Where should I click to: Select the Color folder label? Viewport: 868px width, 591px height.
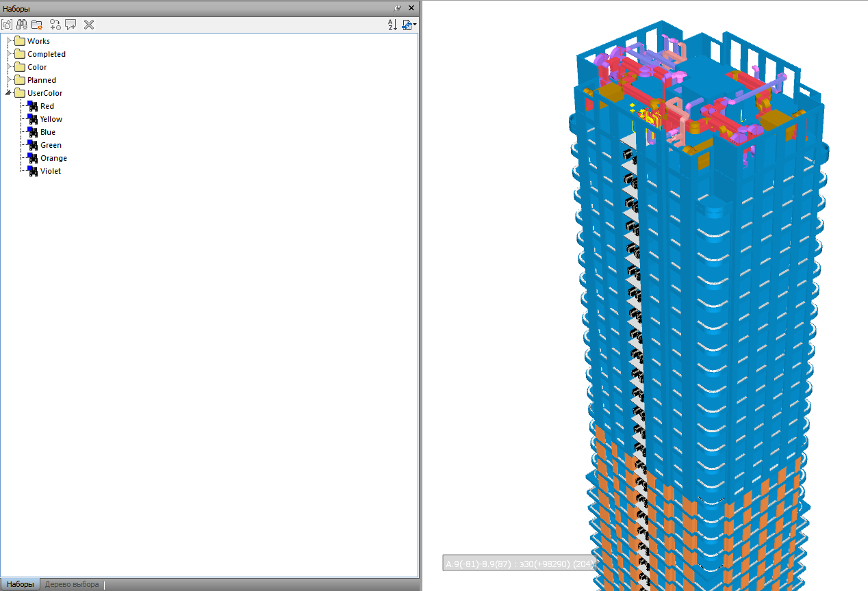coord(37,67)
